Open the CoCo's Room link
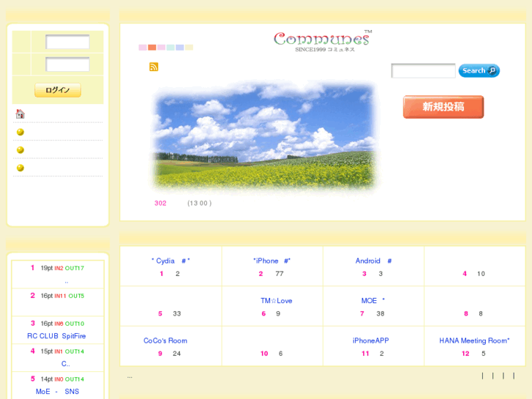532x399 pixels. (165, 340)
